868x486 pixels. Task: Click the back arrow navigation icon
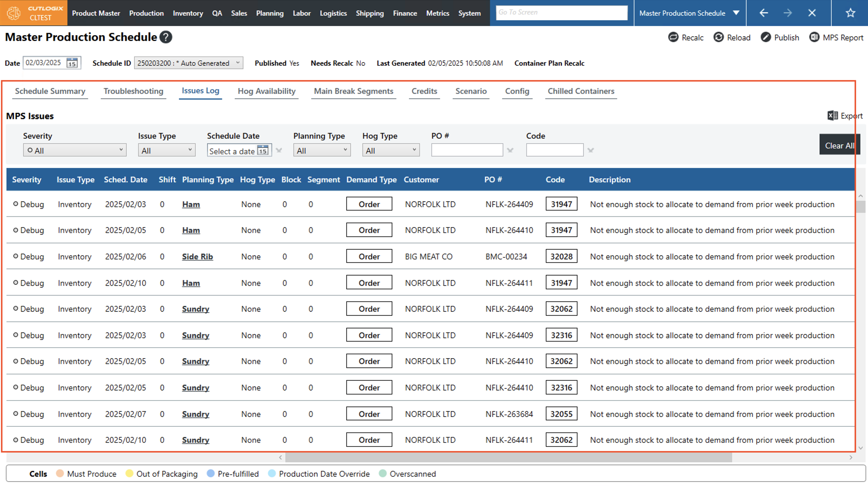click(764, 13)
